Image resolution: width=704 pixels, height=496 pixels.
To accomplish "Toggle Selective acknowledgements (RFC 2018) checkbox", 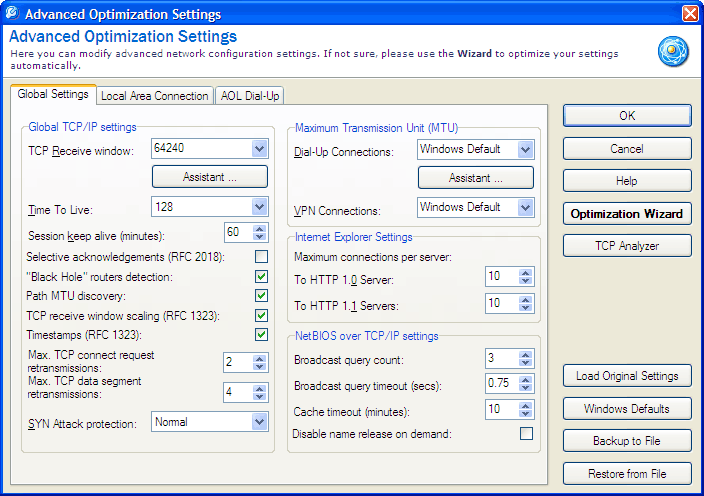I will [261, 257].
